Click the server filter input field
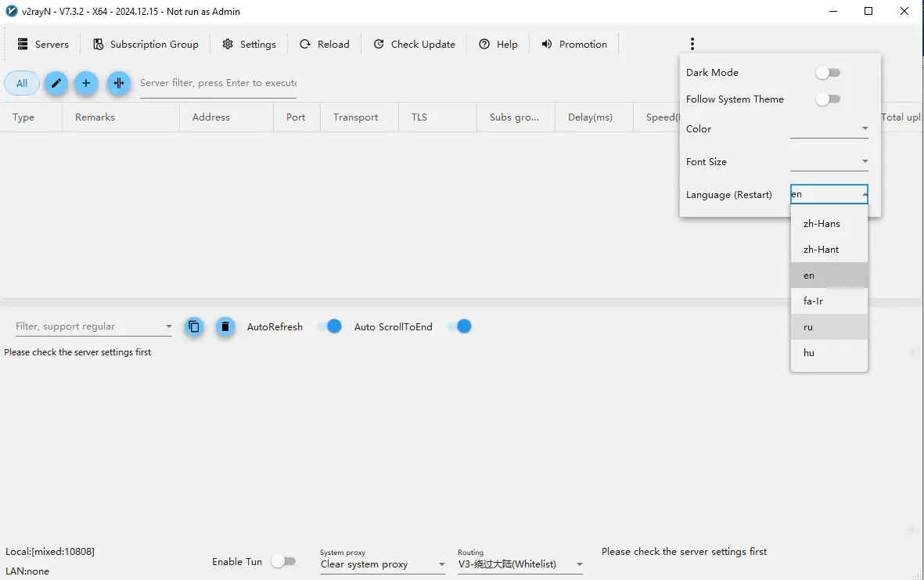The height and width of the screenshot is (580, 924). click(x=218, y=83)
